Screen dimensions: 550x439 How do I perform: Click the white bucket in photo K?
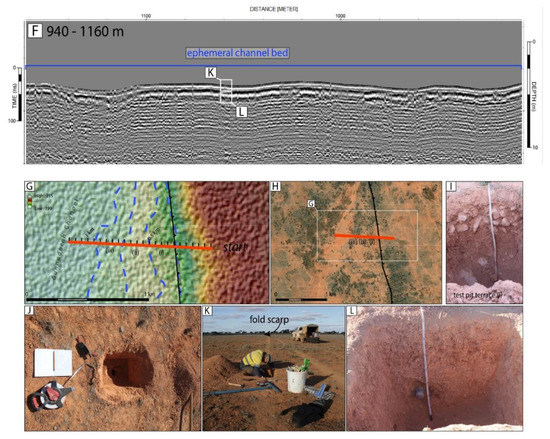[x=296, y=379]
